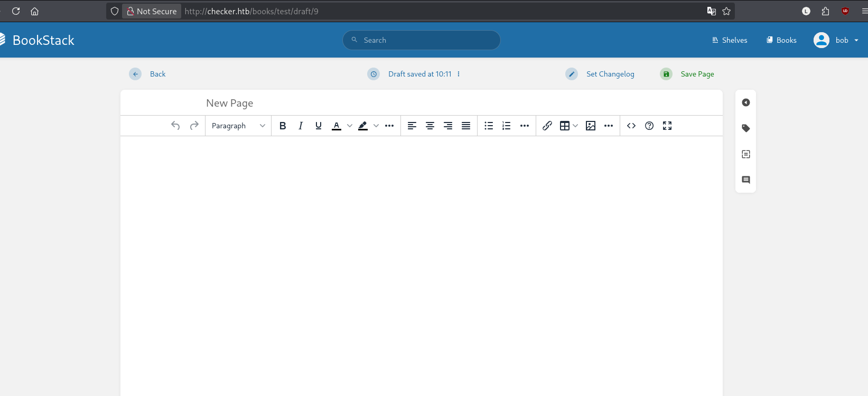The image size is (868, 396).
Task: Open the comments icon in sidebar
Action: (x=746, y=180)
